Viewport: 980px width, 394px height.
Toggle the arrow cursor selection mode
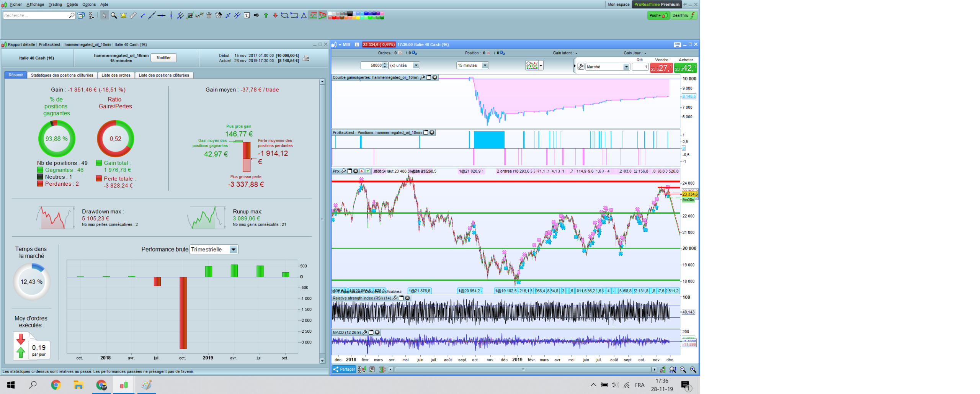[104, 16]
